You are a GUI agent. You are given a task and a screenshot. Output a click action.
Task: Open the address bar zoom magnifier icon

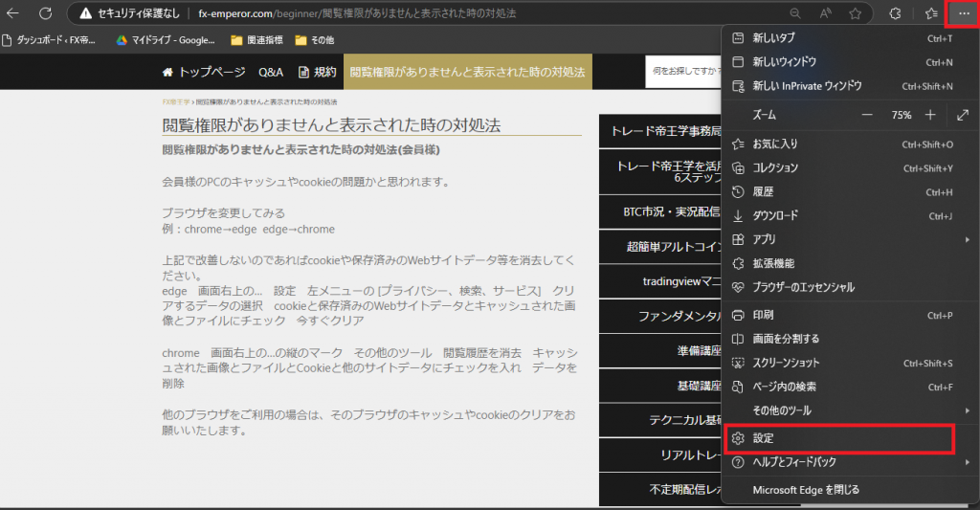[795, 13]
